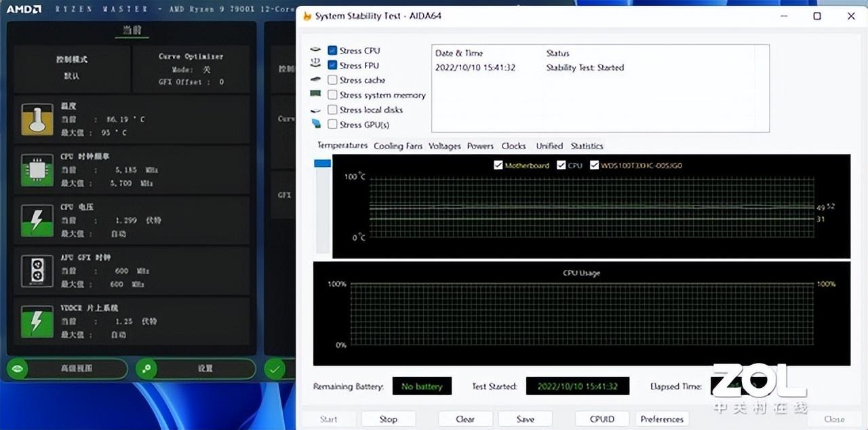Screen dimensions: 868x430
Task: Click the current tab in Ryzen Master
Action: tap(132, 31)
